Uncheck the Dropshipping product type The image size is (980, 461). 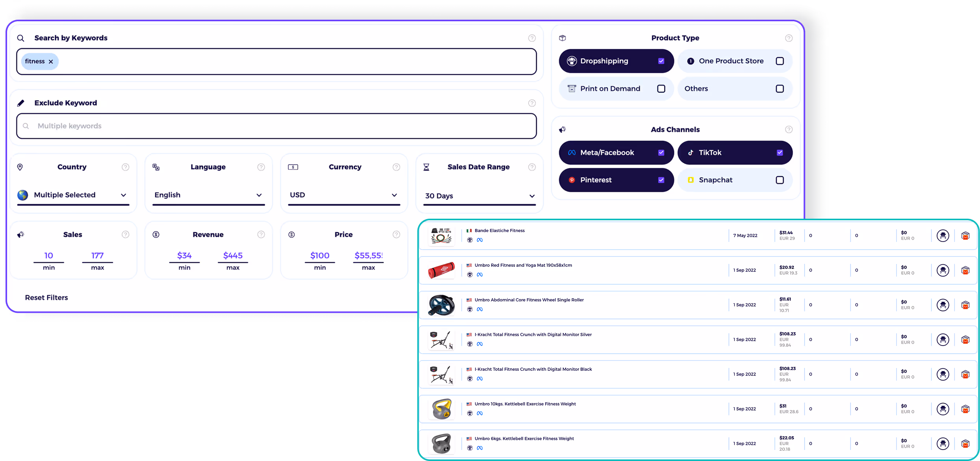(661, 61)
